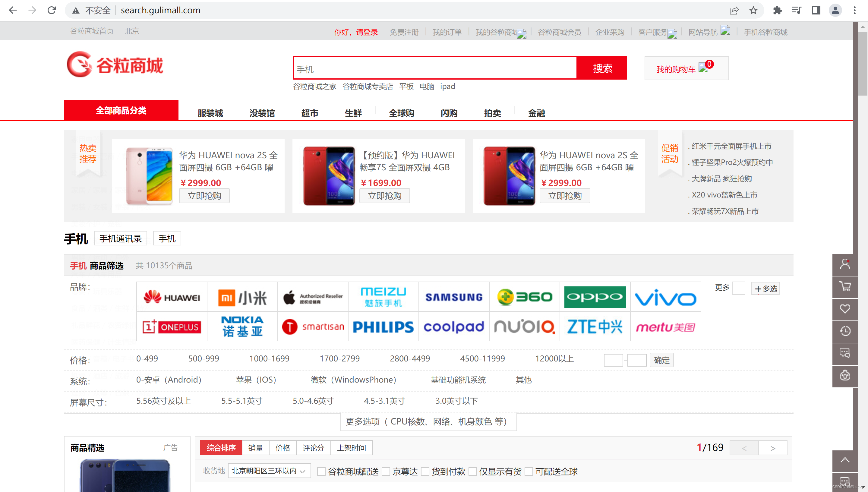The width and height of the screenshot is (868, 492).
Task: Reload the page with refresh icon
Action: [x=52, y=11]
